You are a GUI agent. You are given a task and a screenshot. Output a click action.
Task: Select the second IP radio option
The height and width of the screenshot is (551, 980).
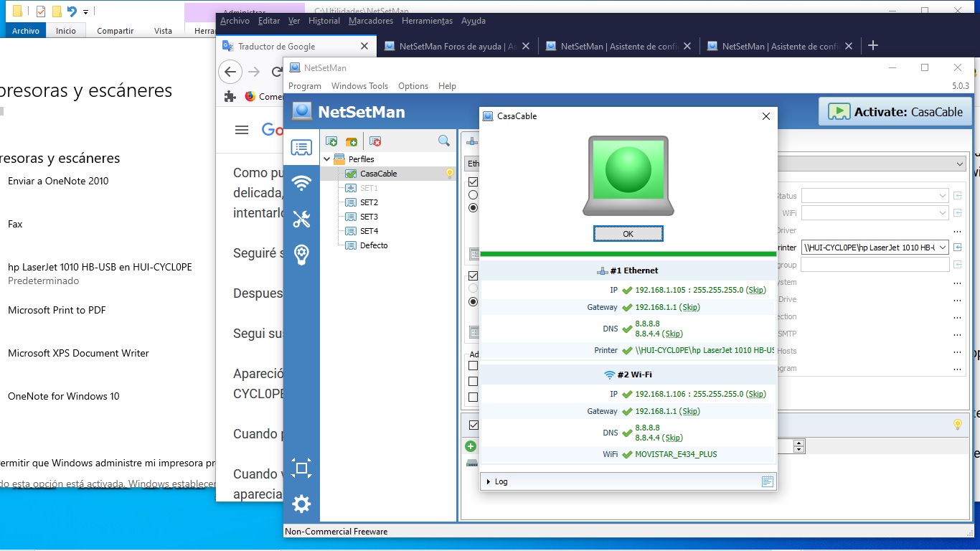(473, 207)
